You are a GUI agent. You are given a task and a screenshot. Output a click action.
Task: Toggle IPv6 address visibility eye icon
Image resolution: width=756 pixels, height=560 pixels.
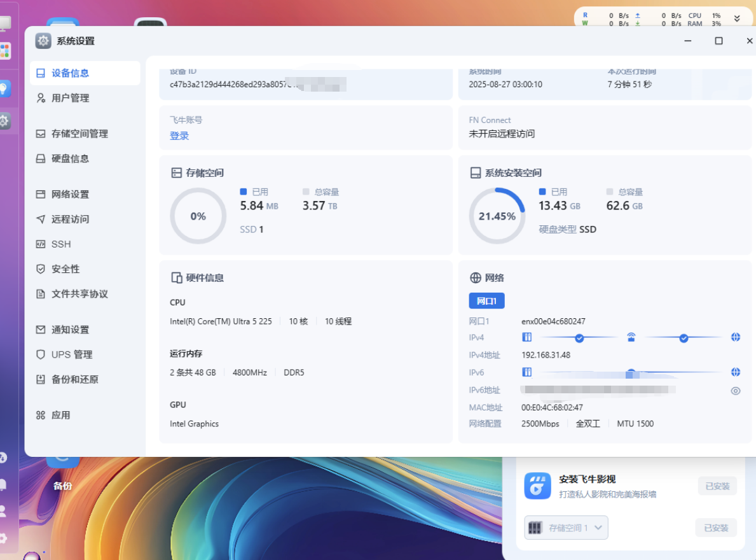click(735, 391)
